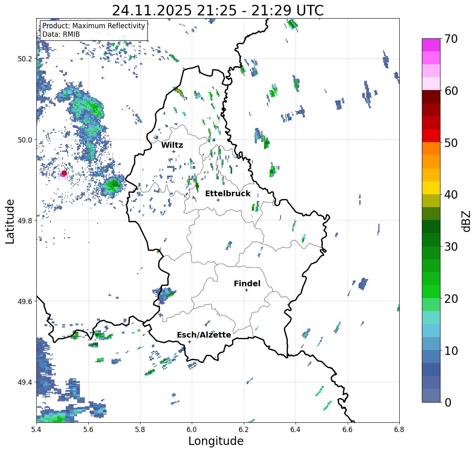
Task: Click longitude tick label 5.8
Action: click(140, 430)
